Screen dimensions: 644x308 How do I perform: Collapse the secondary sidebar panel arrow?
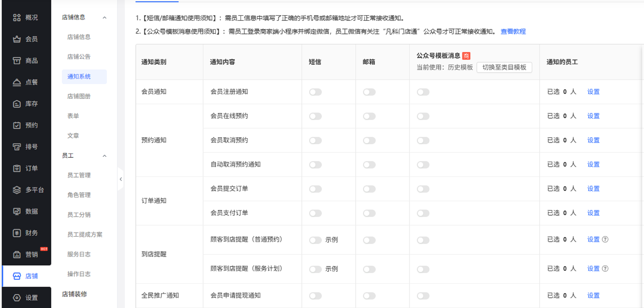click(121, 179)
